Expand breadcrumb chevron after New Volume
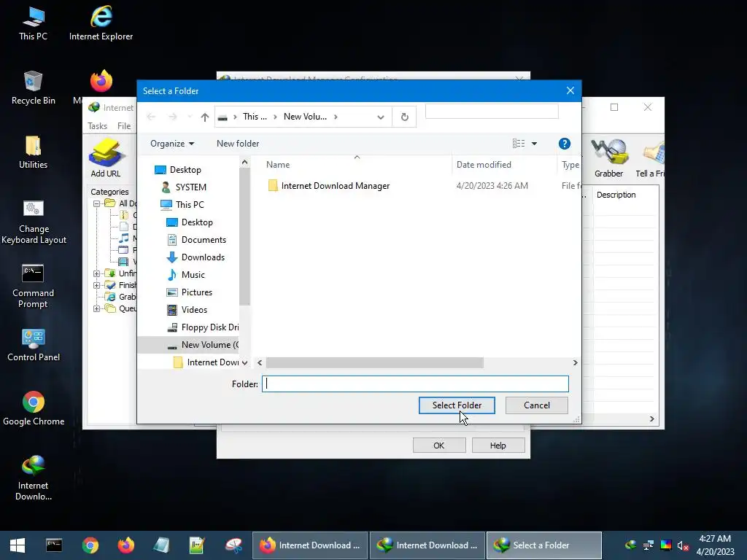 coord(336,117)
